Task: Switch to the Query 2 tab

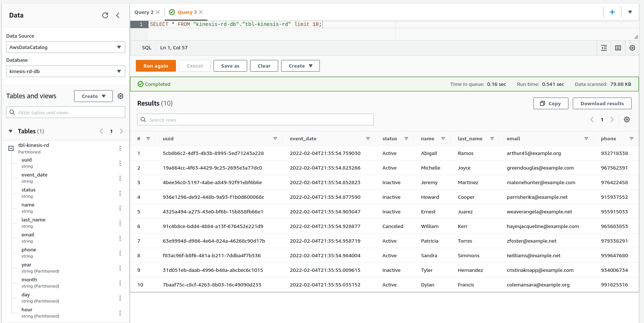Action: point(144,12)
